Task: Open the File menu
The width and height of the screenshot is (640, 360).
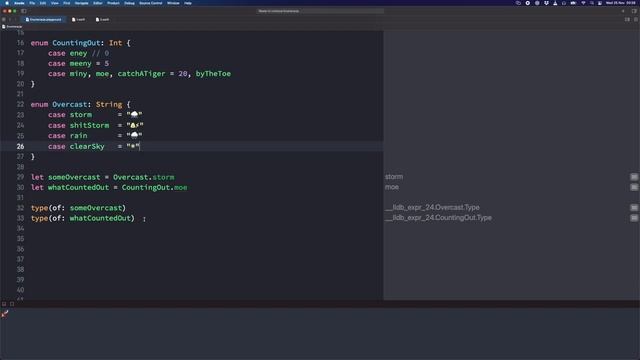Action: 32,3
